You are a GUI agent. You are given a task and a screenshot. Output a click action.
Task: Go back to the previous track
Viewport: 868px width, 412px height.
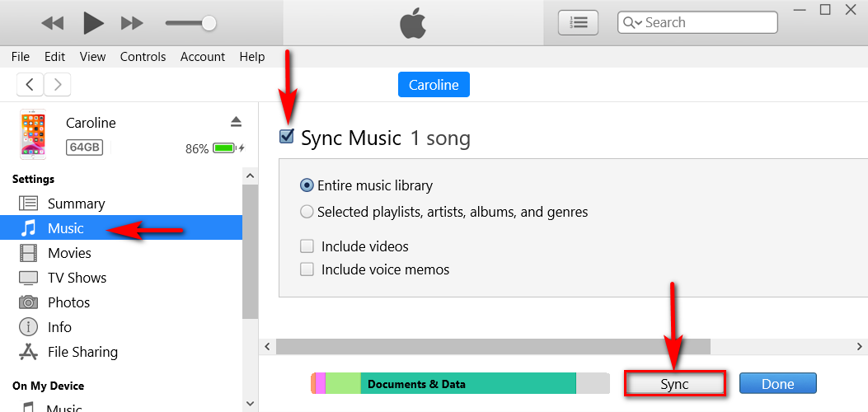(x=52, y=23)
